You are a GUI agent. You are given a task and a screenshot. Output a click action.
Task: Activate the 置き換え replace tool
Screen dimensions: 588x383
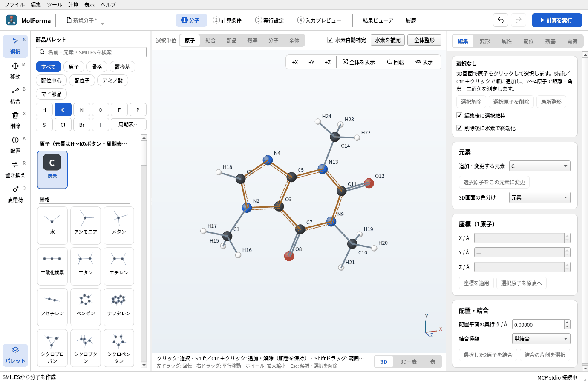point(15,169)
